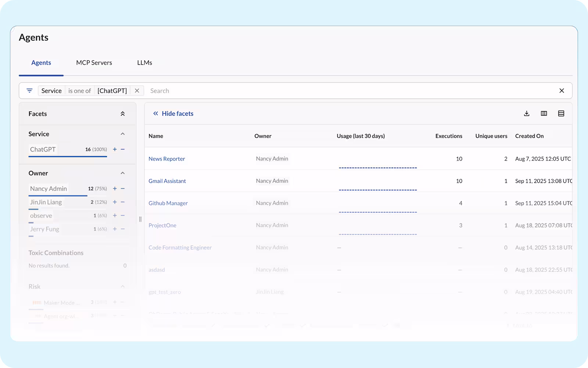This screenshot has height=368, width=588.
Task: Collapse all facets with the double-chevron icon
Action: click(x=123, y=113)
